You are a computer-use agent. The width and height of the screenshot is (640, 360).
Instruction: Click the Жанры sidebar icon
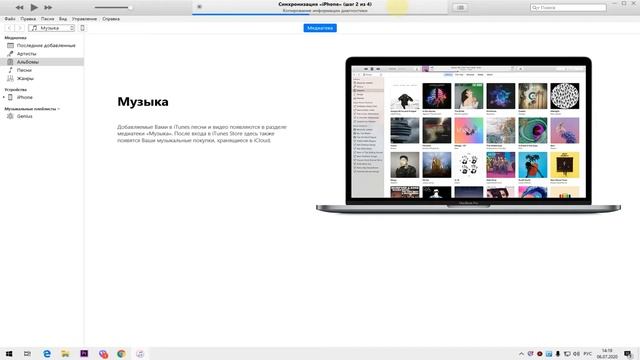point(11,78)
